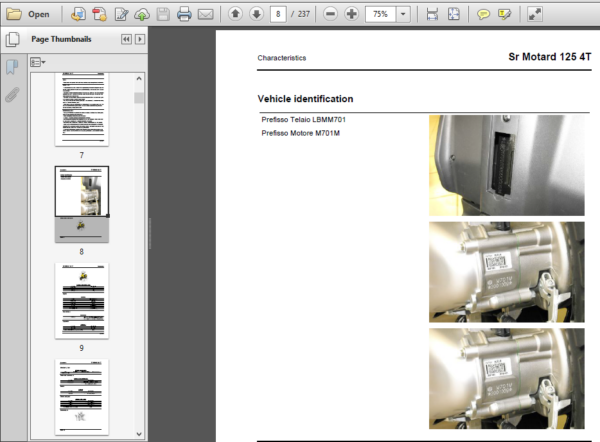600x442 pixels.
Task: Click the convert to PDF icon
Action: tap(99, 15)
